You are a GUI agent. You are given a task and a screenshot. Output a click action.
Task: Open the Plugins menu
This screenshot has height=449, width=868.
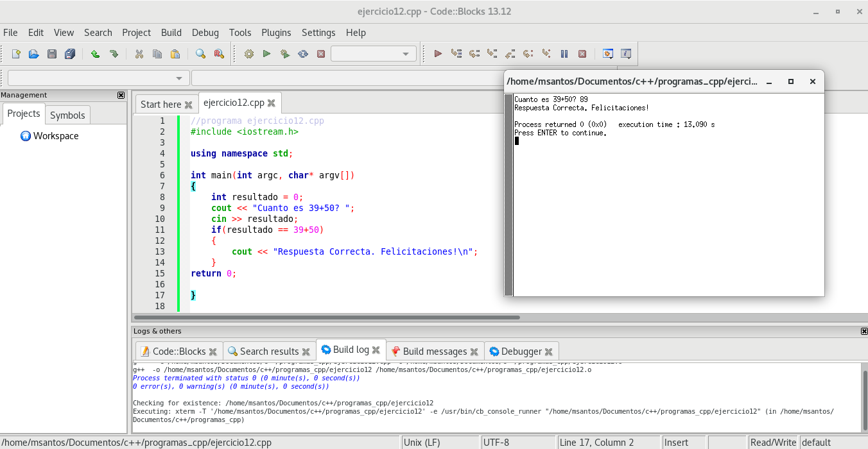pyautogui.click(x=276, y=33)
